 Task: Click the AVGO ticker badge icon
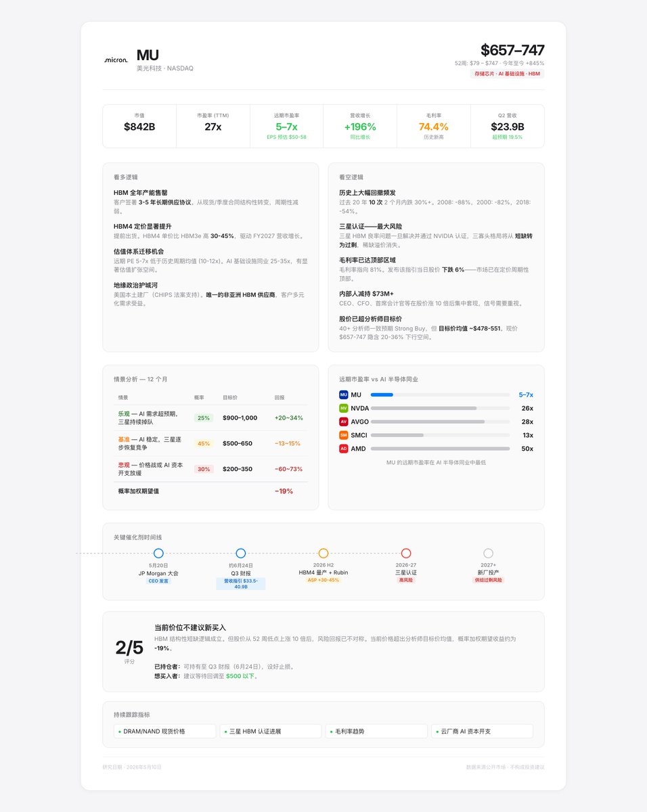tap(344, 422)
